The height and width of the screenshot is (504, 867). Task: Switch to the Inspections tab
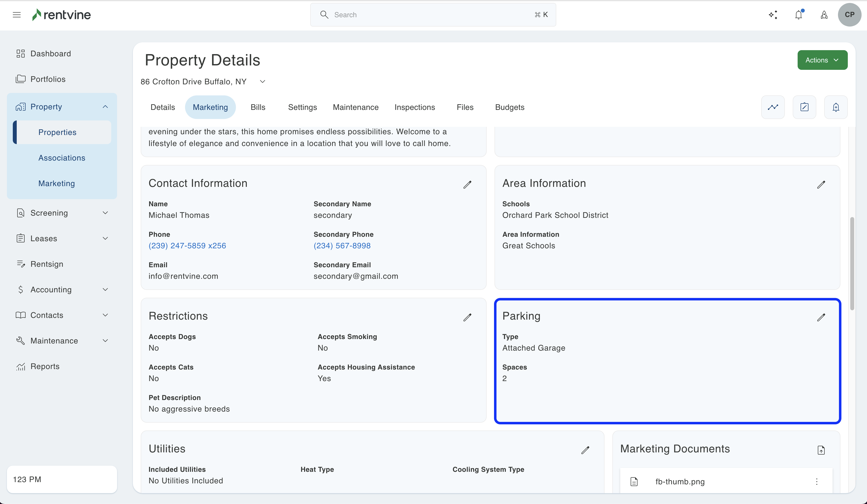pyautogui.click(x=415, y=107)
